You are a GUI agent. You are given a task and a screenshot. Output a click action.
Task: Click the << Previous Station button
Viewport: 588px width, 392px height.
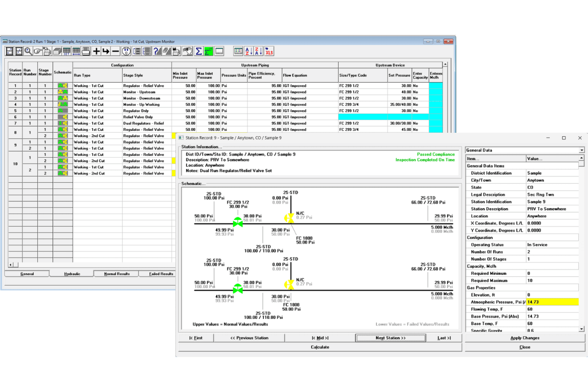coord(249,338)
